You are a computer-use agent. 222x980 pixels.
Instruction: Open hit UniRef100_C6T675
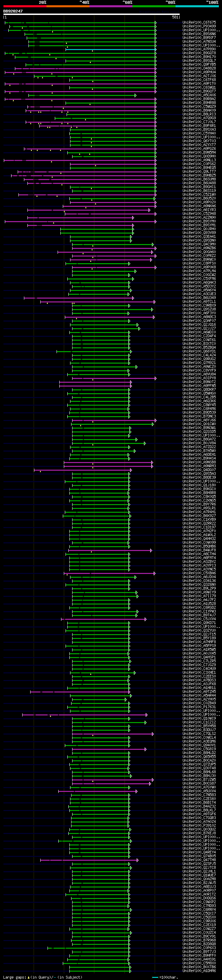[x=199, y=23]
